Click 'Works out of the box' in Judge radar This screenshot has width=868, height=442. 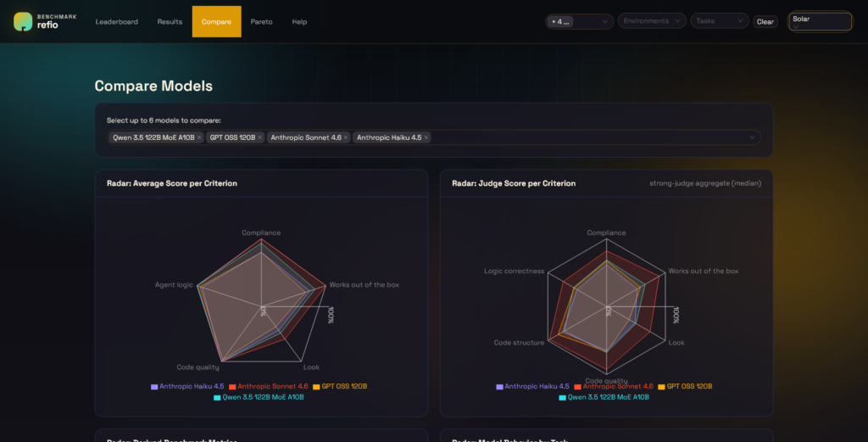(703, 271)
